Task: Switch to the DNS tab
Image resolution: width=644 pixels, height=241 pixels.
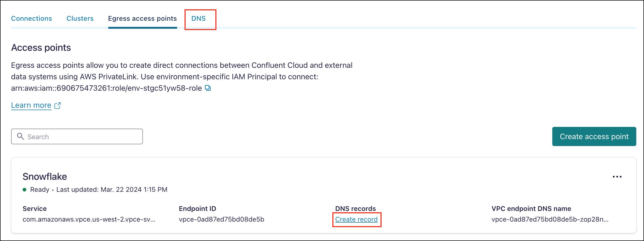Action: click(198, 18)
